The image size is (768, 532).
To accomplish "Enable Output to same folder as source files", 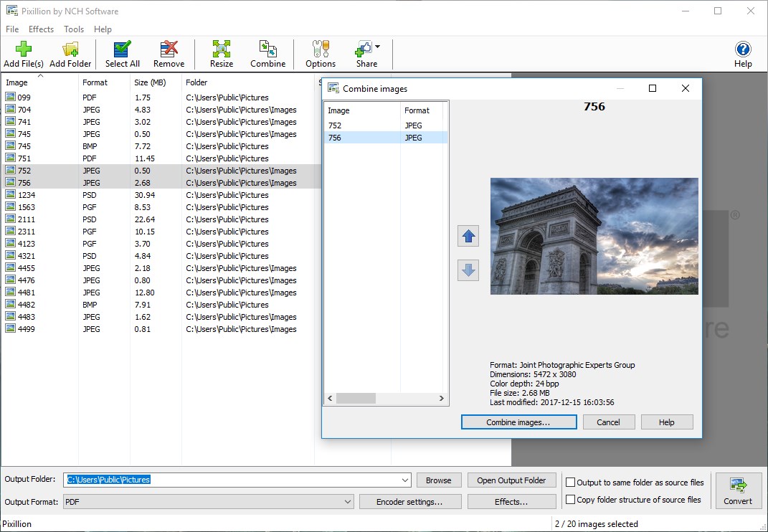I will click(x=570, y=483).
